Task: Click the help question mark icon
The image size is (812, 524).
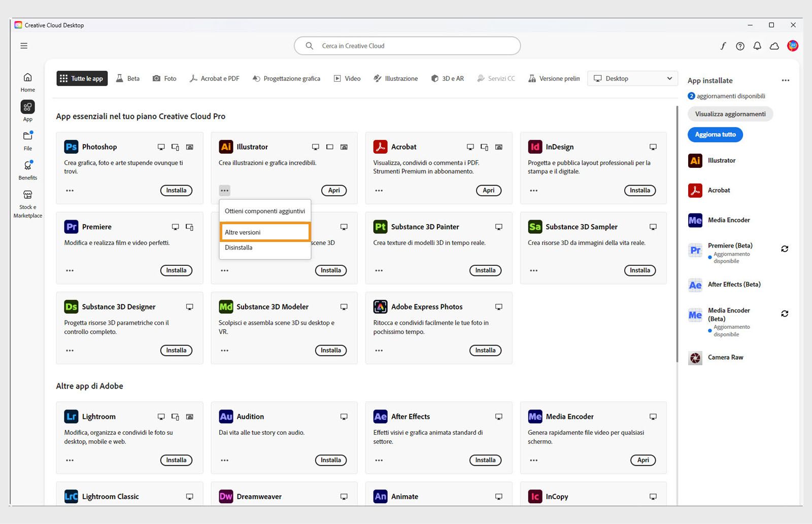Action: pyautogui.click(x=740, y=46)
